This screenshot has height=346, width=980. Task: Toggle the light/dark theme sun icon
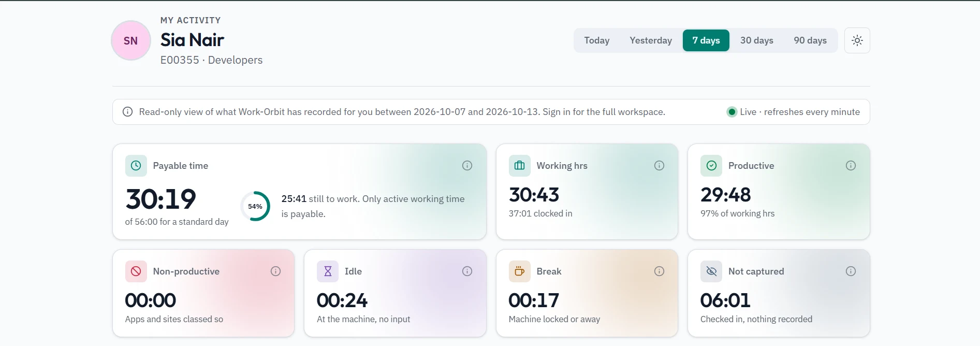click(x=857, y=40)
